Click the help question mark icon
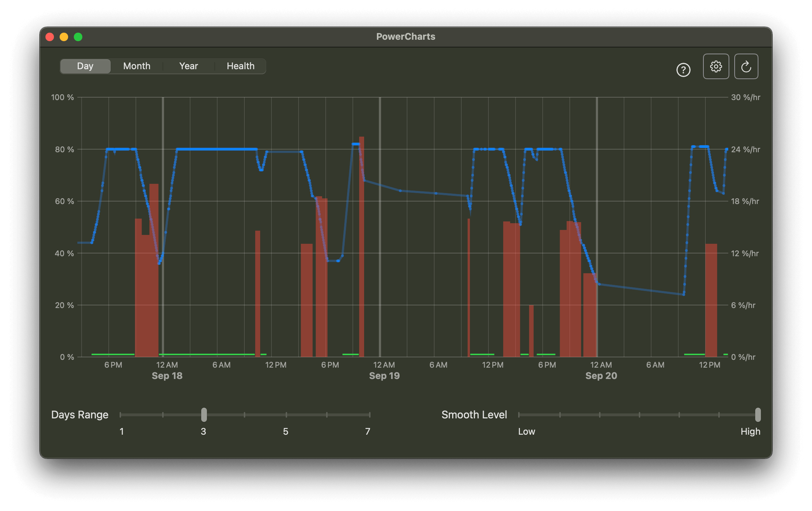 coord(683,70)
